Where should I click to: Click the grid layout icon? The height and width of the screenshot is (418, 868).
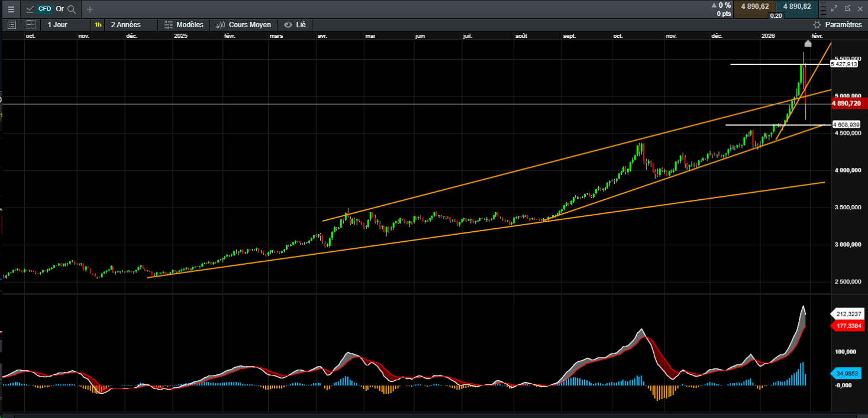(30, 25)
